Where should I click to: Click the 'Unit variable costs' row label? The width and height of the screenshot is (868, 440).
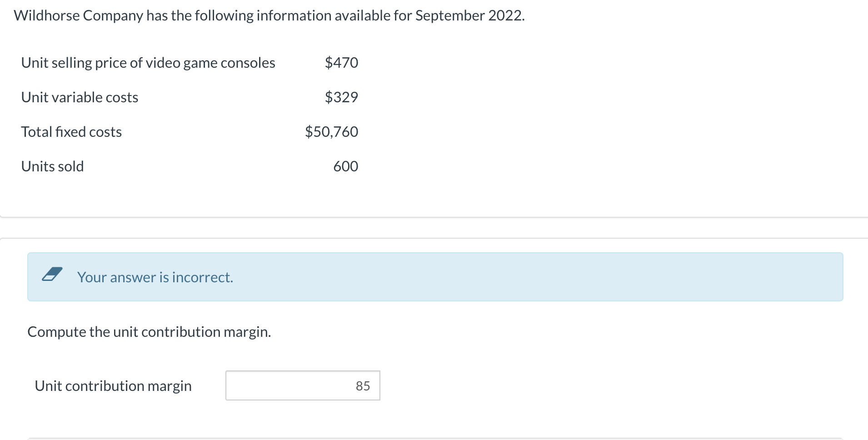coord(80,97)
